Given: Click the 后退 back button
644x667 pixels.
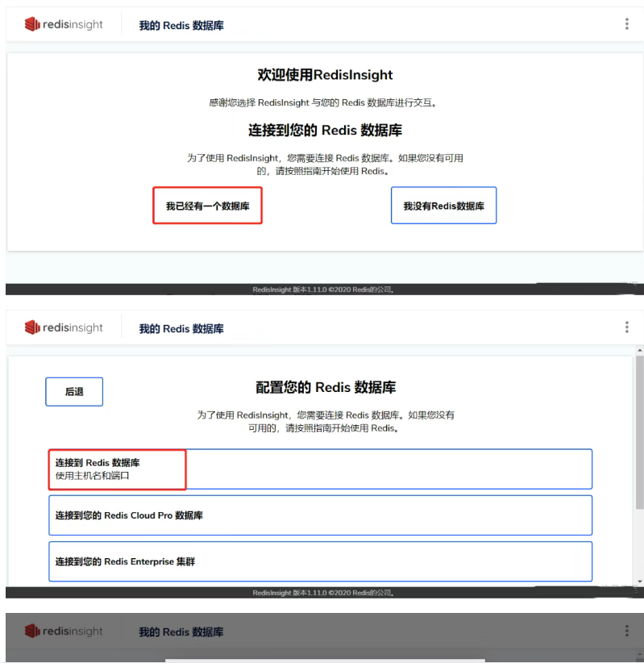Looking at the screenshot, I should pyautogui.click(x=74, y=391).
